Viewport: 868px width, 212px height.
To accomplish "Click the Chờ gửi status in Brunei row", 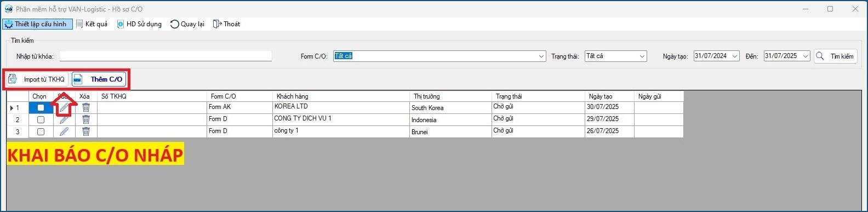I will (538, 131).
